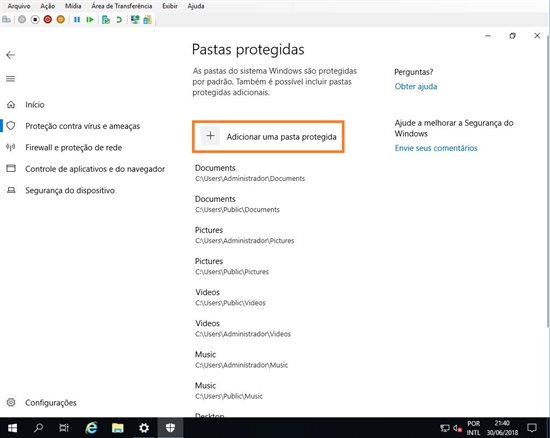
Task: Click the Pastas protegidas page heading
Action: pyautogui.click(x=248, y=49)
